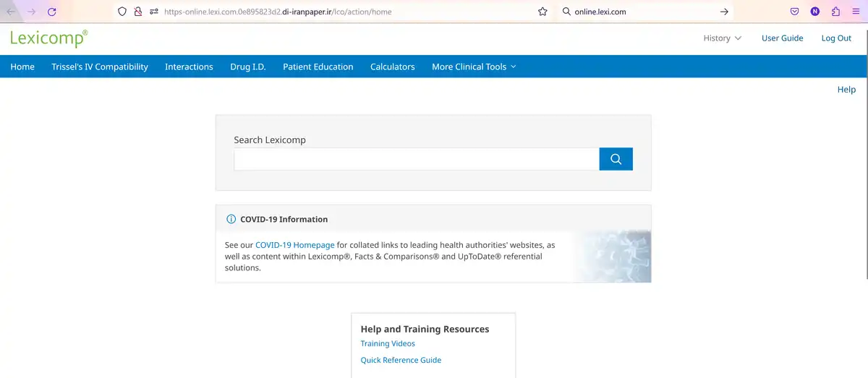The width and height of the screenshot is (868, 378).
Task: Reload the page with browser refresh icon
Action: pos(52,12)
